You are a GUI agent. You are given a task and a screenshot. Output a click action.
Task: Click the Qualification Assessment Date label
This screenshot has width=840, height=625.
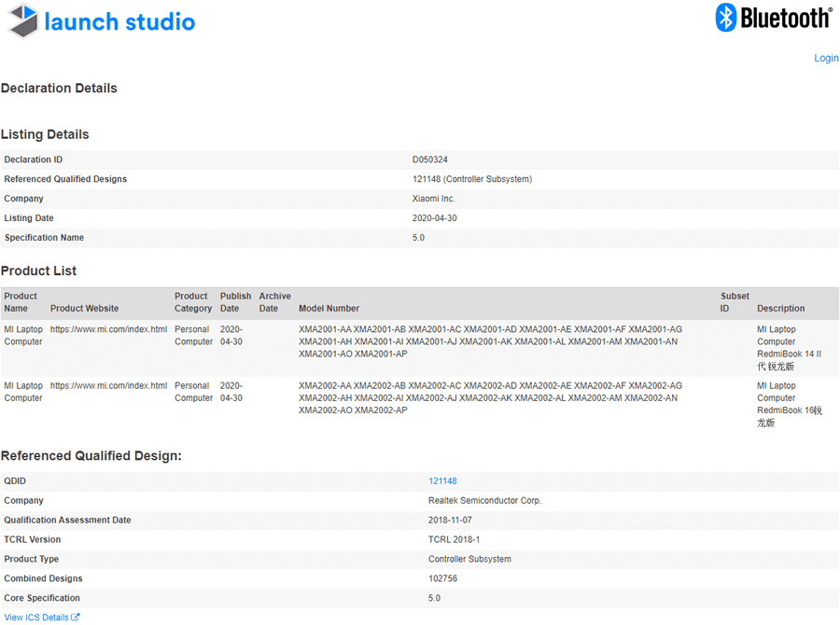[x=67, y=520]
